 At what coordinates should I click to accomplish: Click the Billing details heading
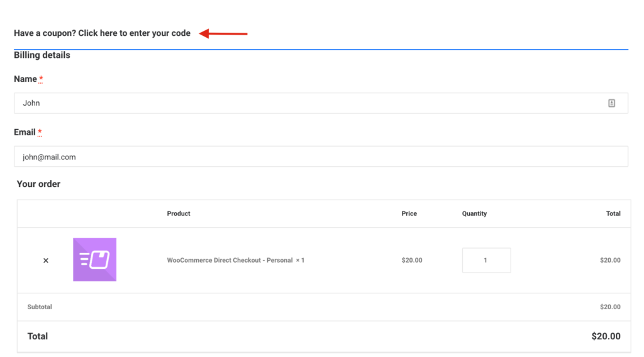[x=42, y=55]
